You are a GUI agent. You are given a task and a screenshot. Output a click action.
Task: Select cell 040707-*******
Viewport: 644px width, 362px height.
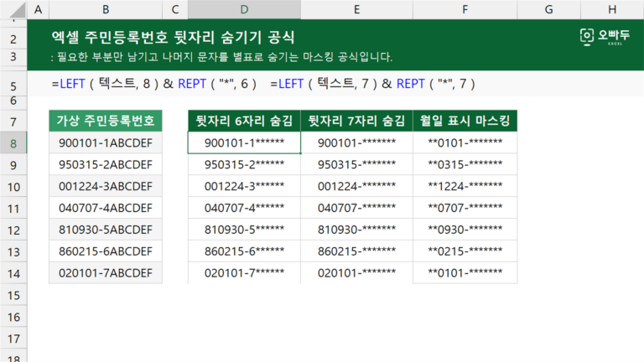356,208
